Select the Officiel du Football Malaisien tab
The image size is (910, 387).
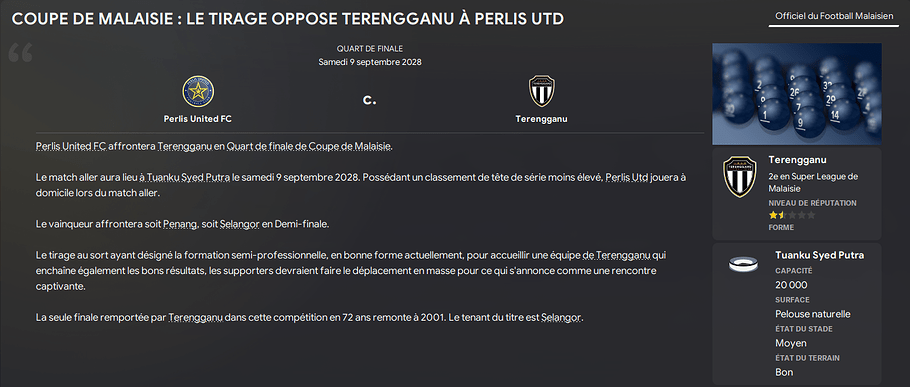[834, 16]
